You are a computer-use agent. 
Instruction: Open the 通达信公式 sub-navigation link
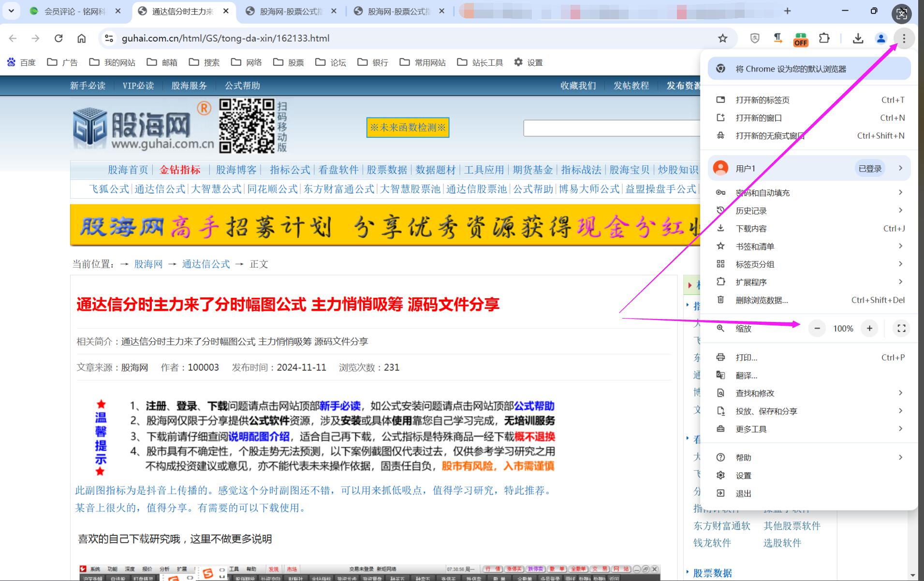coord(160,189)
